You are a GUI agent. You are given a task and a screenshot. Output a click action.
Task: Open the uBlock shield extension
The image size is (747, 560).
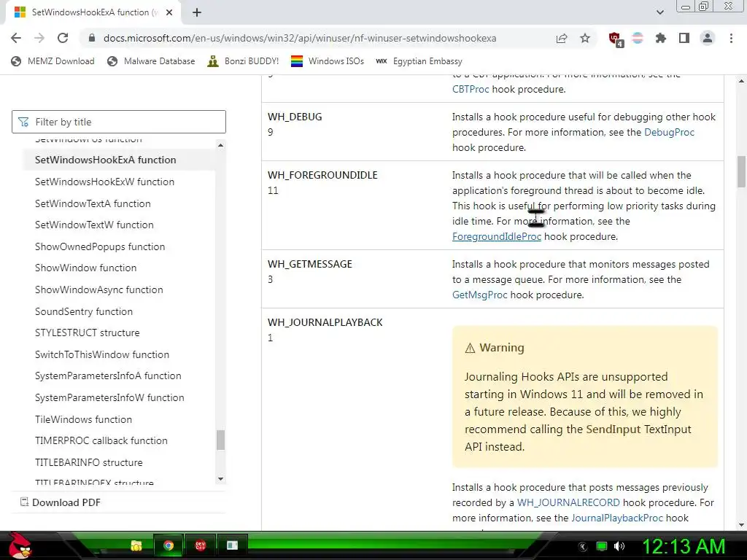point(614,39)
